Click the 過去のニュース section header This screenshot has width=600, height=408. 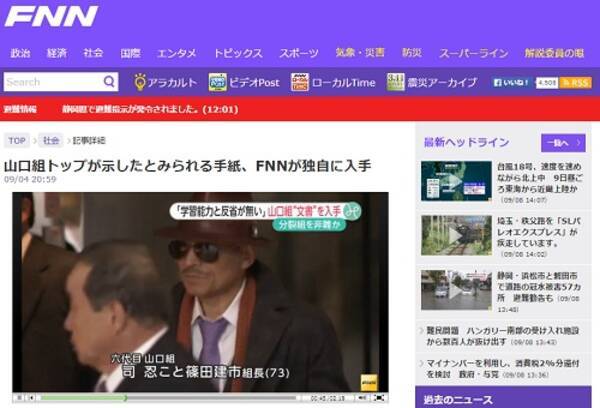click(x=503, y=398)
